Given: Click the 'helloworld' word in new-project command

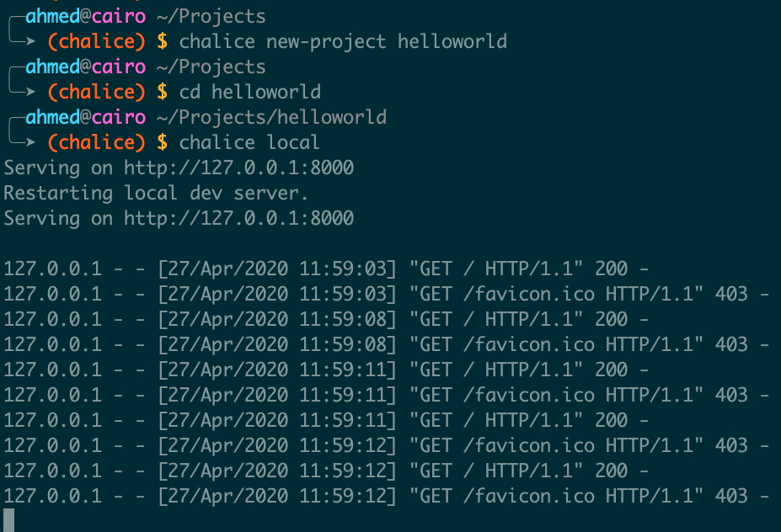Looking at the screenshot, I should [x=452, y=41].
